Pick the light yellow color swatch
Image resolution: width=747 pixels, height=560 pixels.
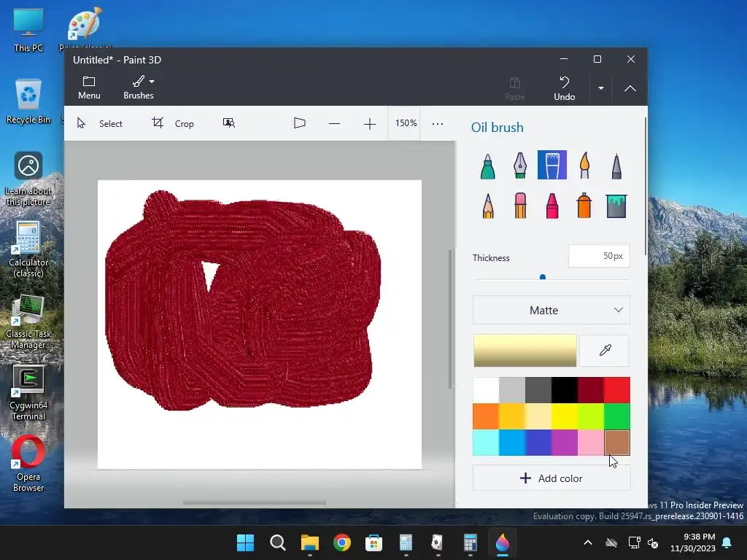[538, 416]
